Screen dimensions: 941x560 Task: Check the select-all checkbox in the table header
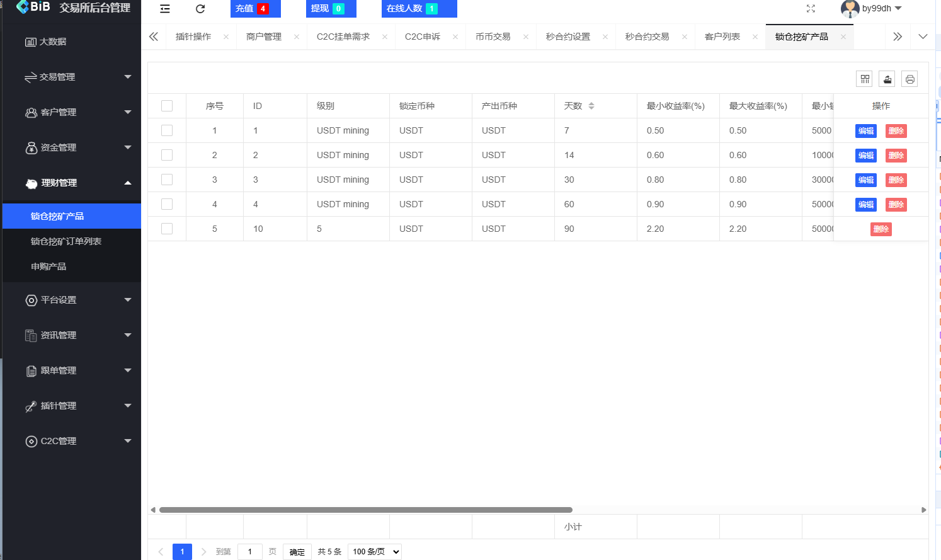click(x=167, y=106)
